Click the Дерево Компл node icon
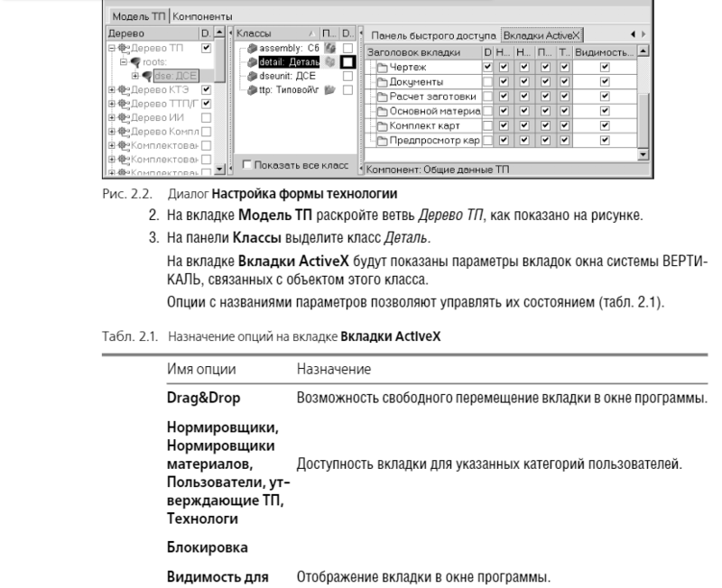722x588 pixels. pyautogui.click(x=124, y=132)
